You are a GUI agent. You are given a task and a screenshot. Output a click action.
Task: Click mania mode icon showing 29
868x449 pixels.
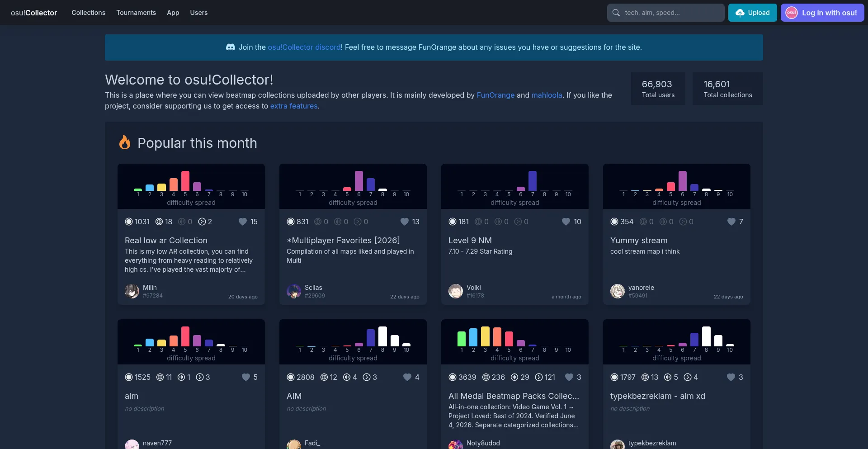pyautogui.click(x=514, y=377)
